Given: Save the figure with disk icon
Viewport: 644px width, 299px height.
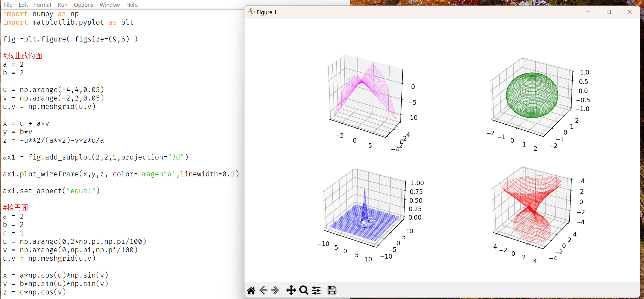Looking at the screenshot, I should click(x=332, y=290).
